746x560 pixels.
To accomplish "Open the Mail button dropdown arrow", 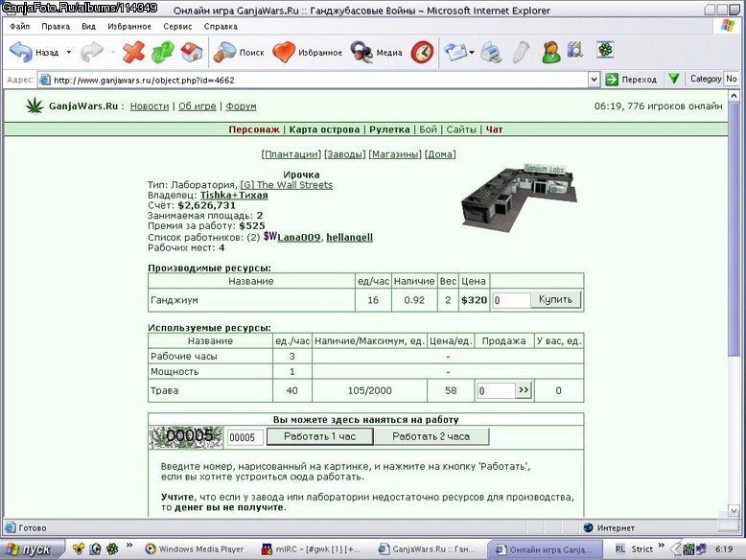I will [472, 53].
